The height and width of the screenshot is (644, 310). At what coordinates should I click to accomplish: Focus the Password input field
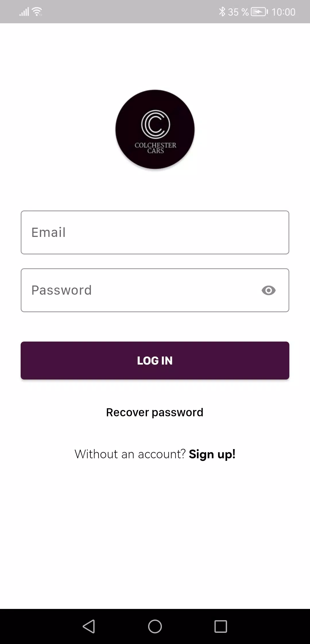click(x=138, y=290)
